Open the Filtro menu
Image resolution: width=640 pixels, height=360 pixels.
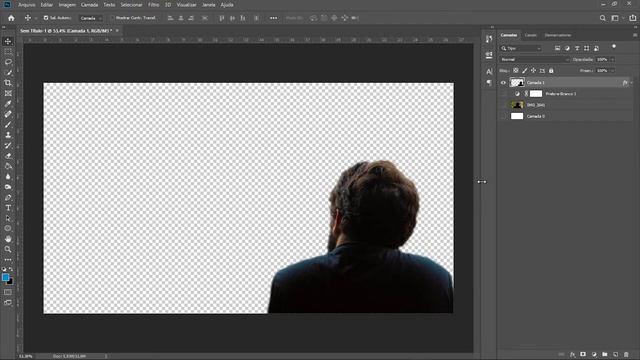[153, 5]
